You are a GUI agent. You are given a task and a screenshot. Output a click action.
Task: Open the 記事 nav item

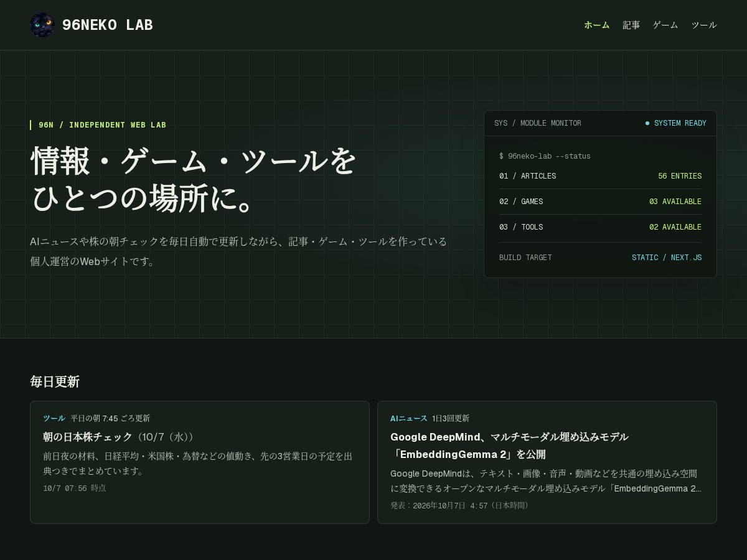[631, 25]
